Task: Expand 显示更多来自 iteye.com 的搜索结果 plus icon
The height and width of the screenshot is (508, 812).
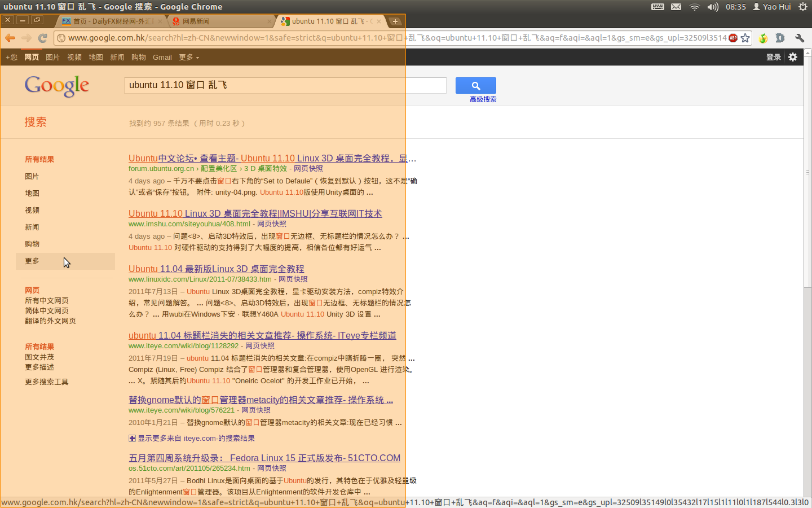Action: [x=132, y=439]
